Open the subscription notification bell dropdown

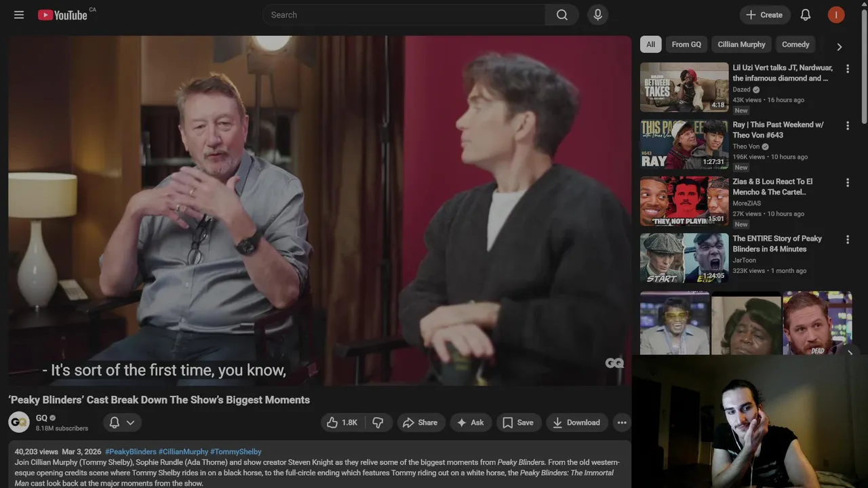122,422
